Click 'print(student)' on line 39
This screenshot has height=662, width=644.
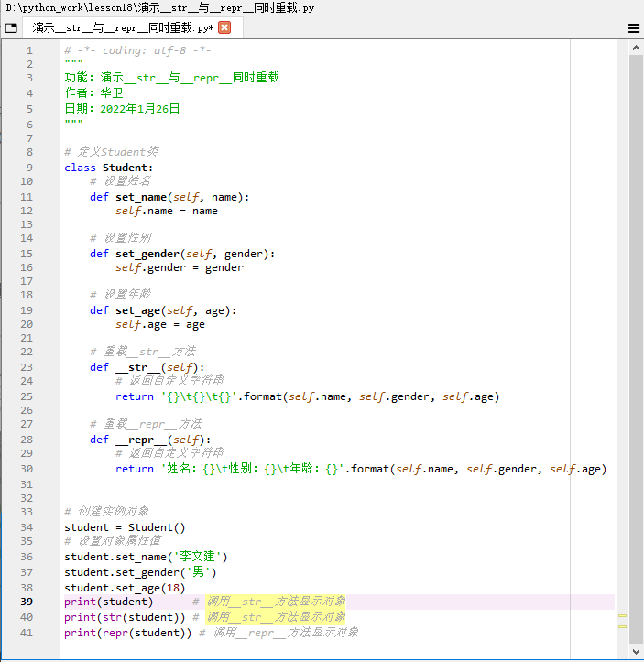(108, 602)
